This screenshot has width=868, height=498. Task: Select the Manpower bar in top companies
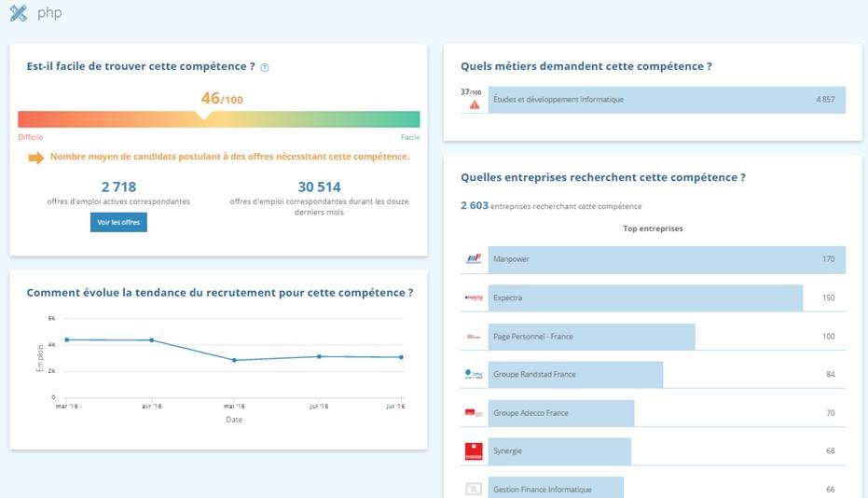(x=667, y=259)
